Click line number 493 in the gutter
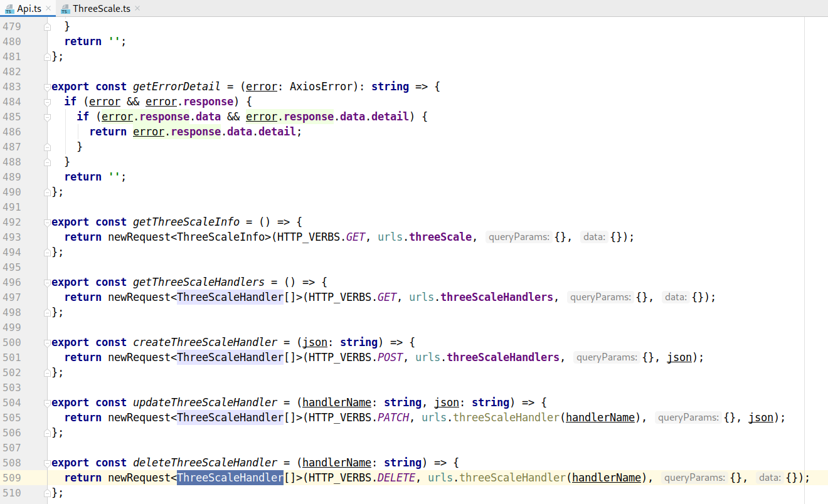The width and height of the screenshot is (828, 504). tap(12, 237)
